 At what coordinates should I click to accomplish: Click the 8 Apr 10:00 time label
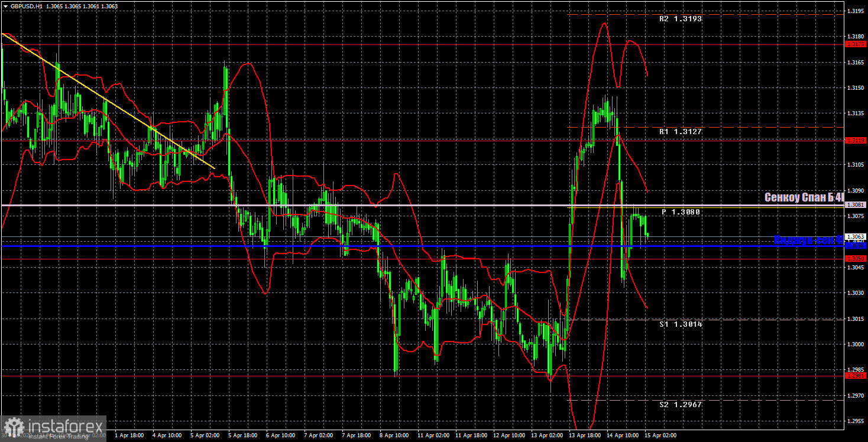[x=394, y=435]
